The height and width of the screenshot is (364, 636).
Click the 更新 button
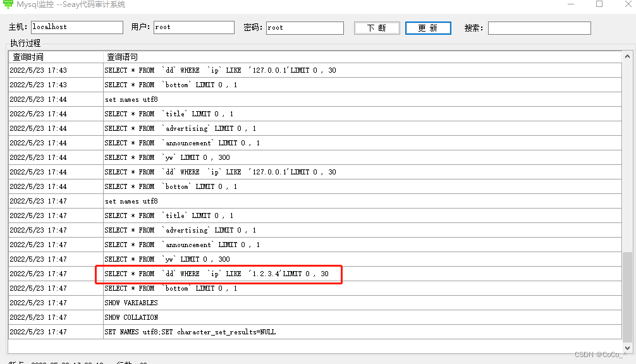point(428,28)
